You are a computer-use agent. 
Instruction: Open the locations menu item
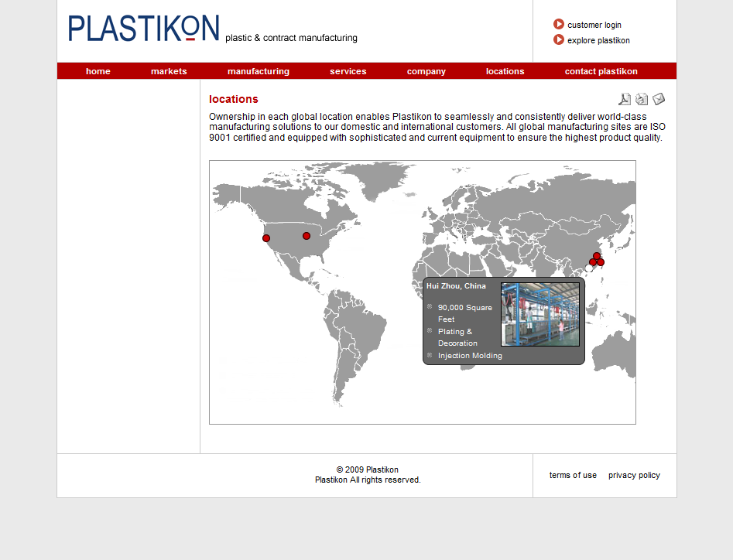pos(505,71)
